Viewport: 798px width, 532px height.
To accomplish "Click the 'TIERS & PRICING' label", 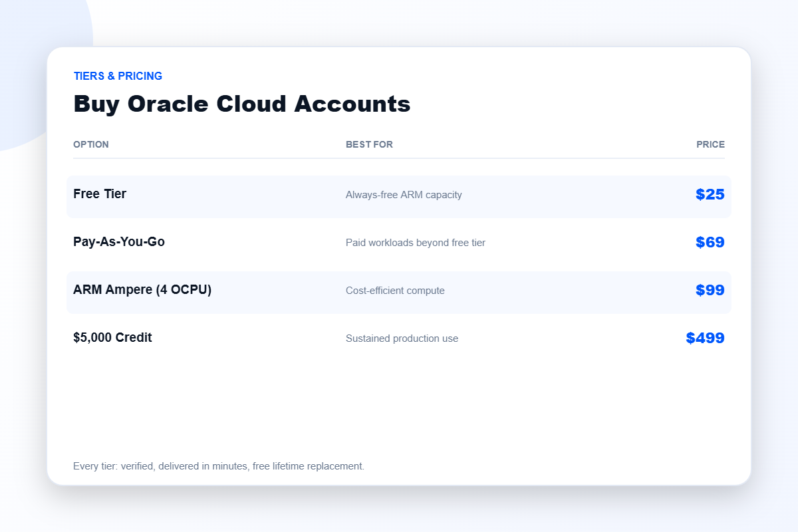I will [118, 76].
